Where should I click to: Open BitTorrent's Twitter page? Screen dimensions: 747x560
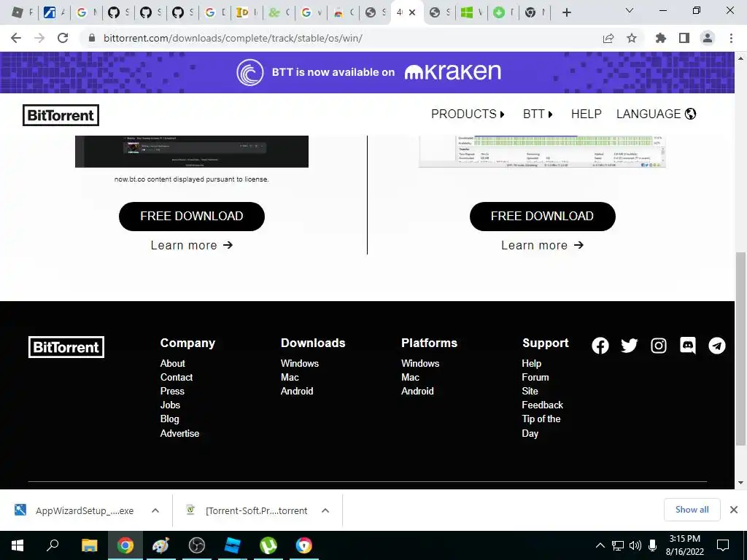(630, 346)
